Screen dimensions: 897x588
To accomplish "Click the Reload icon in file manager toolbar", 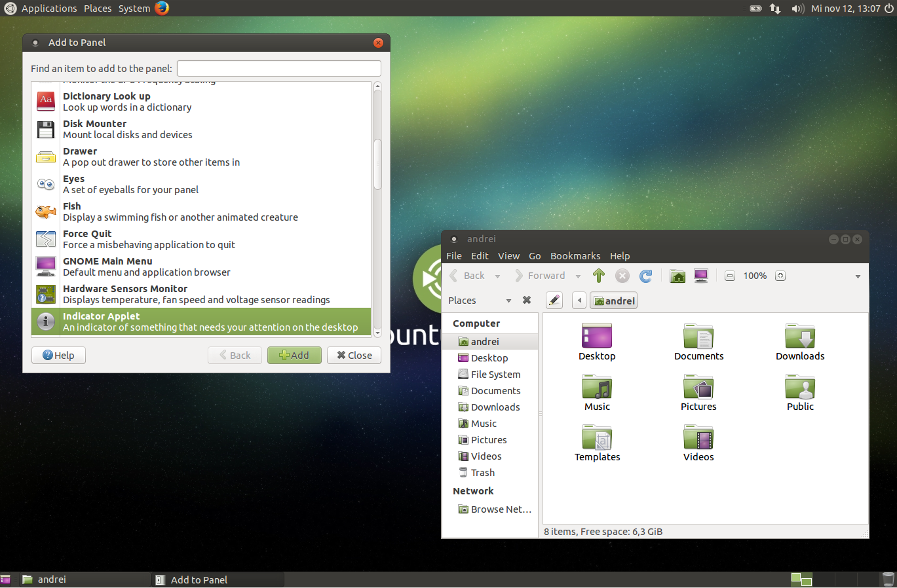I will coord(646,276).
